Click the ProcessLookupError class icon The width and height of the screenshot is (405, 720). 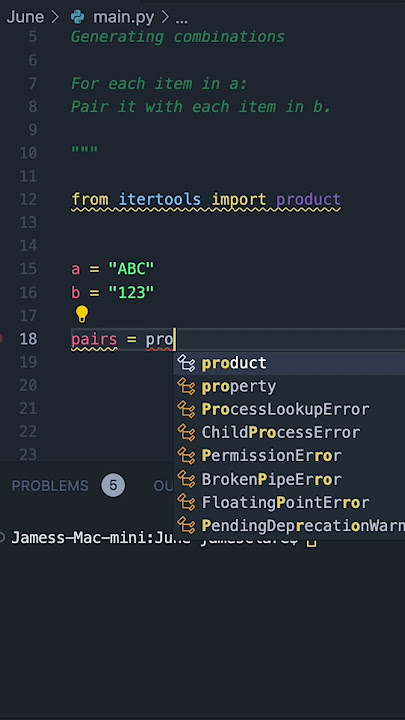(186, 410)
